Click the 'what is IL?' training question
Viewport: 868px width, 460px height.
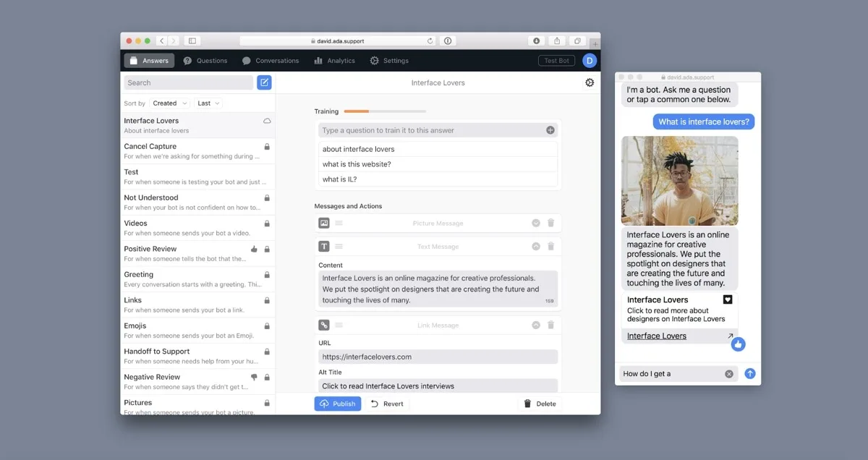(438, 179)
